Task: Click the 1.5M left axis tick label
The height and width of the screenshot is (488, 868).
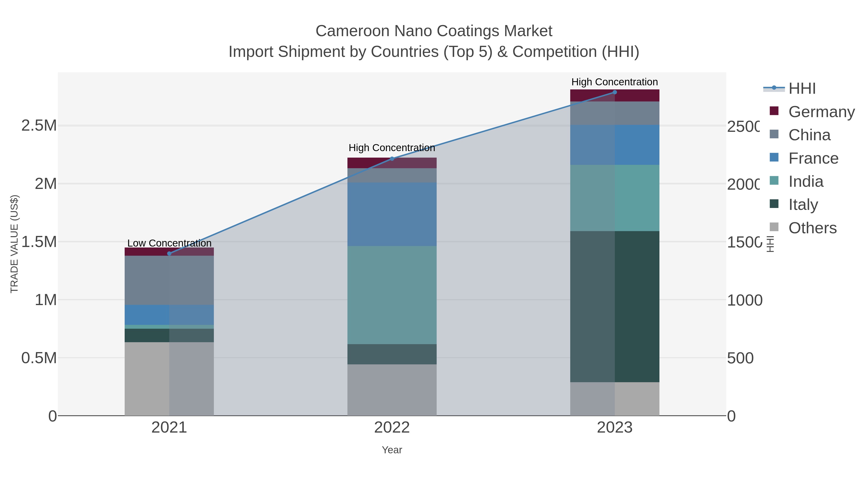Action: pyautogui.click(x=39, y=242)
